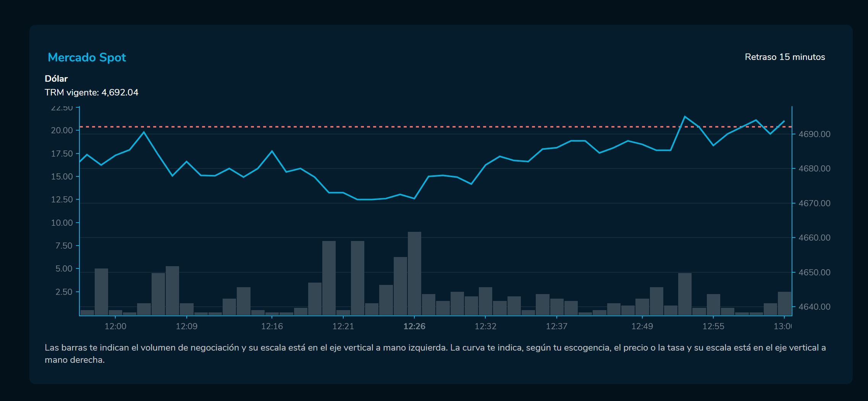Image resolution: width=868 pixels, height=401 pixels.
Task: Click the Mercado Spot heading
Action: [x=87, y=57]
